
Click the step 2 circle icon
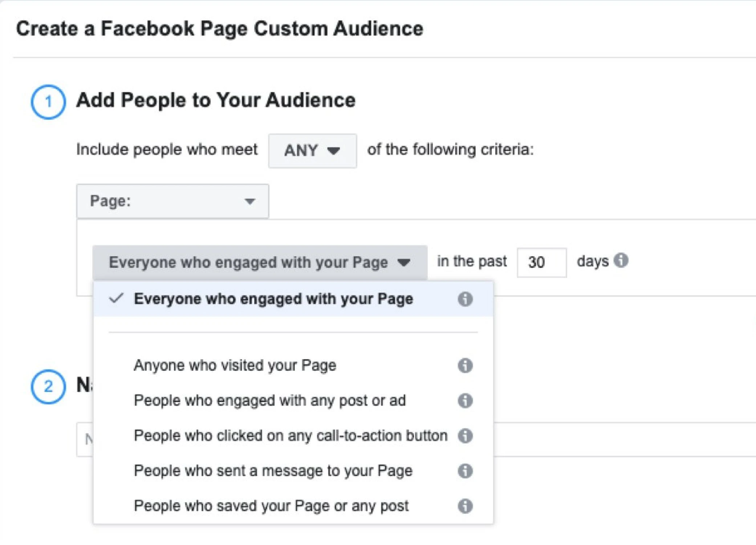(x=48, y=386)
